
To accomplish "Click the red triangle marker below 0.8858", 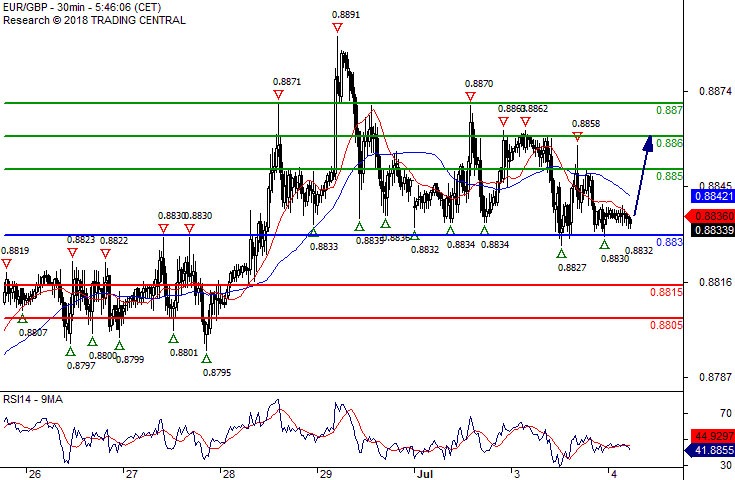I will (x=578, y=137).
